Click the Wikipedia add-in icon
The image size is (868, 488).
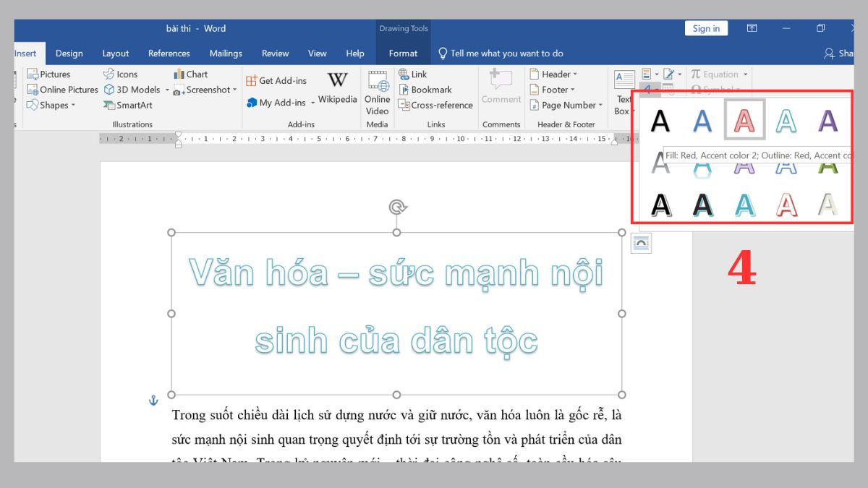pyautogui.click(x=337, y=88)
